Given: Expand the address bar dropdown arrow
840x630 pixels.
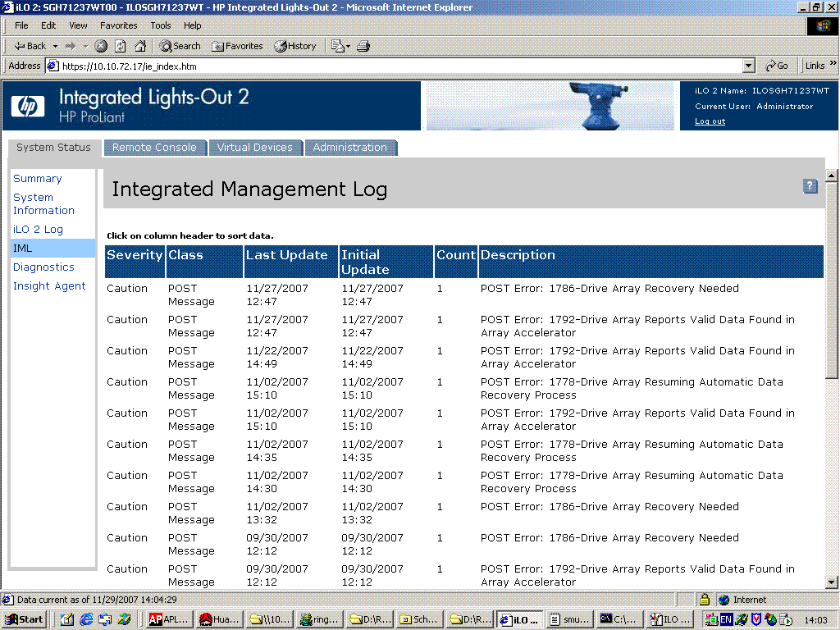Looking at the screenshot, I should [x=748, y=66].
